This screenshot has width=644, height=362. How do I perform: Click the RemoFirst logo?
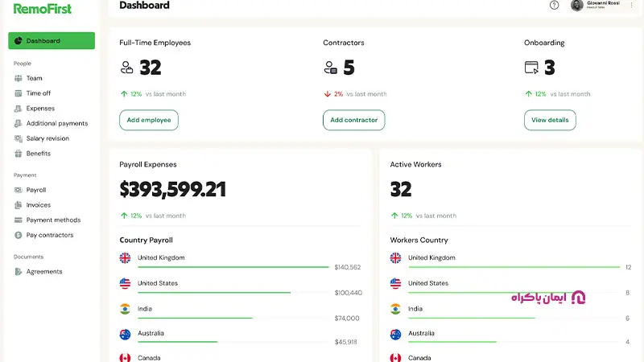[x=42, y=9]
